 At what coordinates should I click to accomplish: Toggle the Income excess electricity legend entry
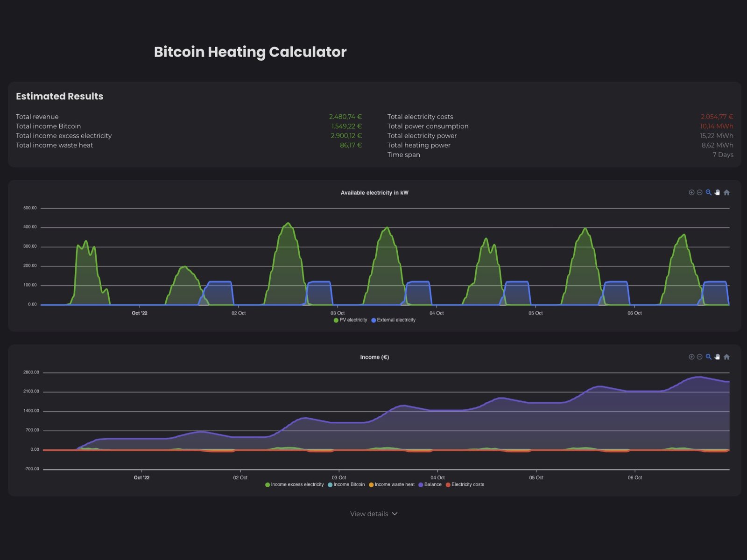(x=295, y=484)
